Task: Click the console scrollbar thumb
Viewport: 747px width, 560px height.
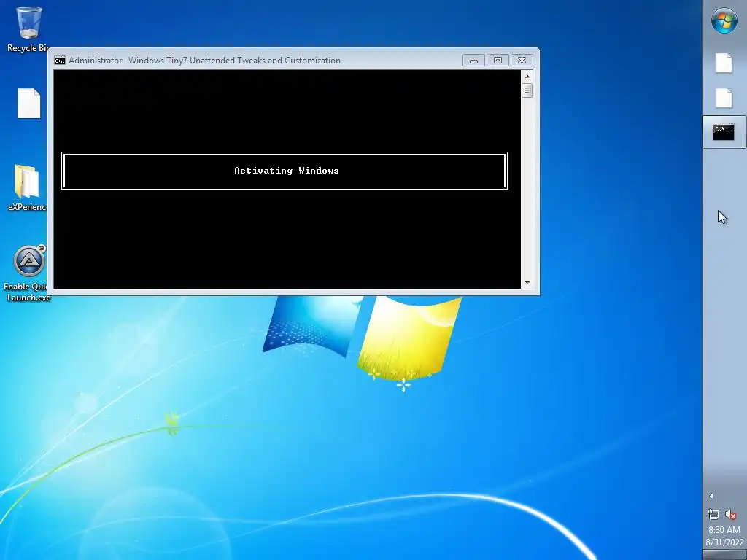Action: [527, 90]
